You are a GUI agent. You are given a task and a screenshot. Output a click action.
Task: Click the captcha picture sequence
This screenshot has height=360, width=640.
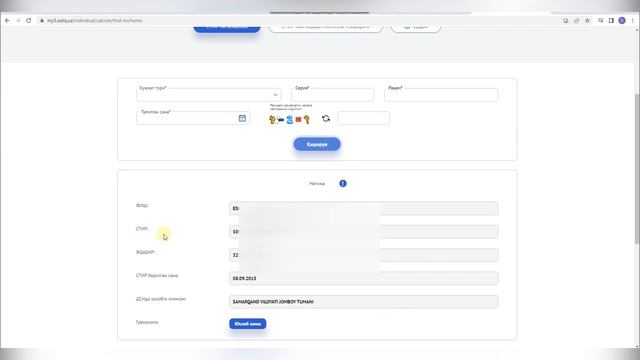(x=289, y=120)
